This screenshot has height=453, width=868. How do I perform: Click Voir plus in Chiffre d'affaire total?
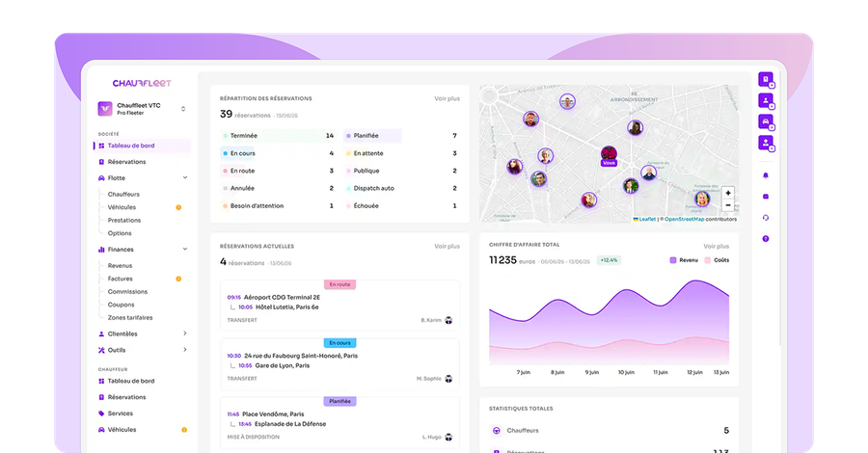pyautogui.click(x=717, y=246)
